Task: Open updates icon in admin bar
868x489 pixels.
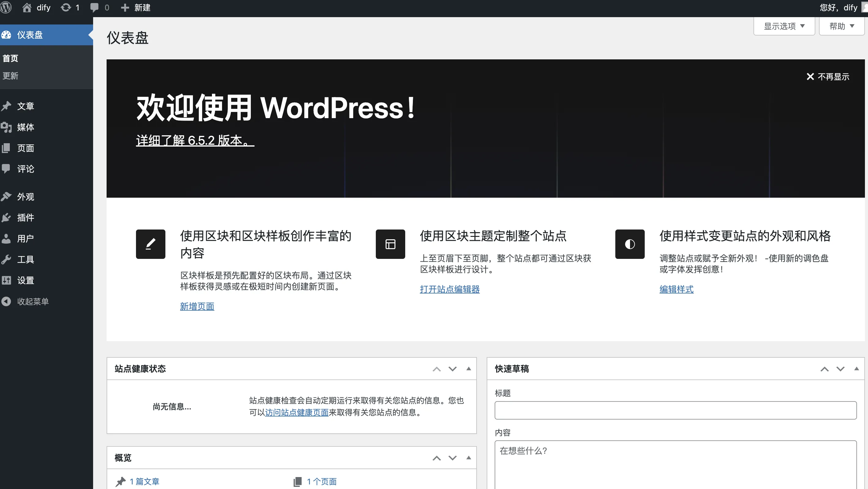Action: point(66,7)
